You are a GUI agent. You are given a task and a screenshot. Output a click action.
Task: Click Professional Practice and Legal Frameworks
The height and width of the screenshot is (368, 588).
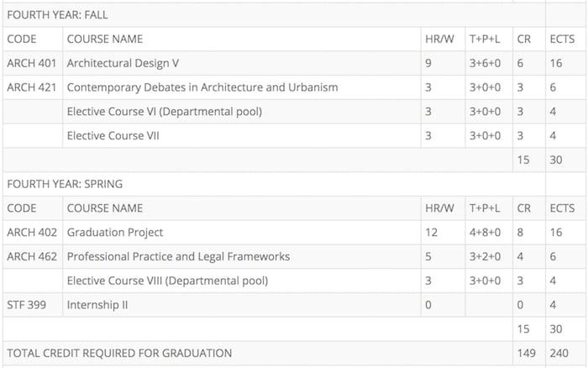point(178,256)
